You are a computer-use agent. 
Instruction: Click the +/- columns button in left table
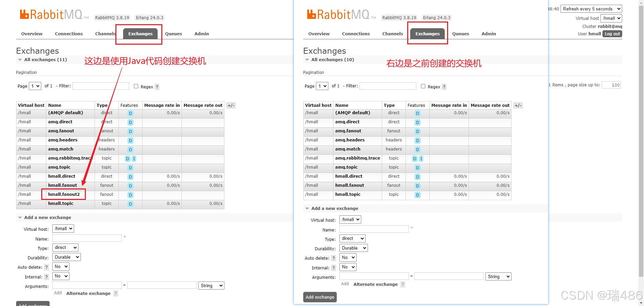(x=231, y=105)
